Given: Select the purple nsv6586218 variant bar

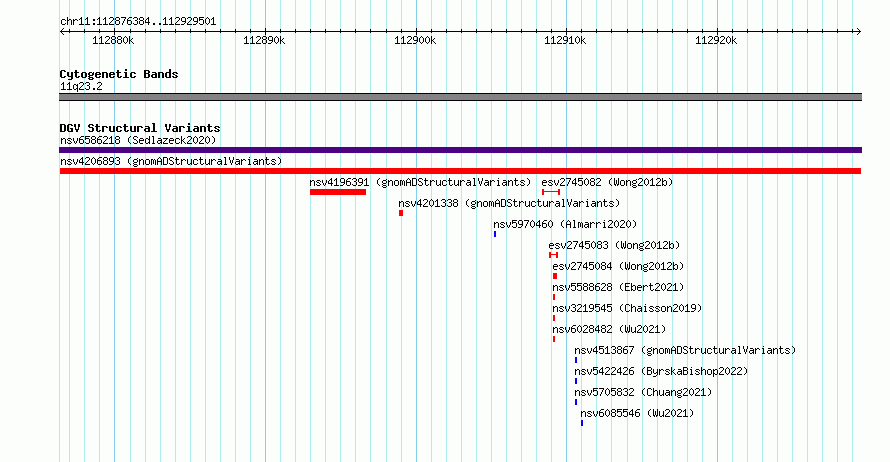Looking at the screenshot, I should (460, 150).
